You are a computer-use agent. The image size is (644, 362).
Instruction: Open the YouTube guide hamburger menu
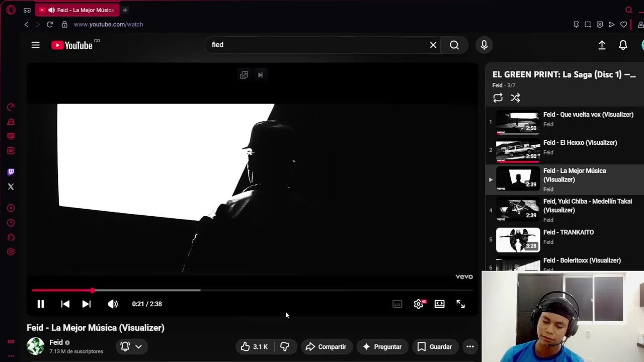click(35, 45)
